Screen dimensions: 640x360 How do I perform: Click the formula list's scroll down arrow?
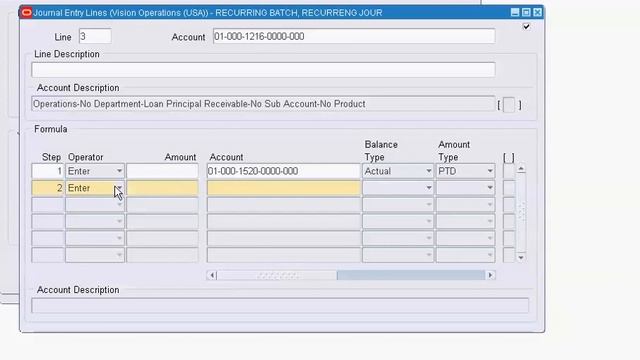pos(521,258)
